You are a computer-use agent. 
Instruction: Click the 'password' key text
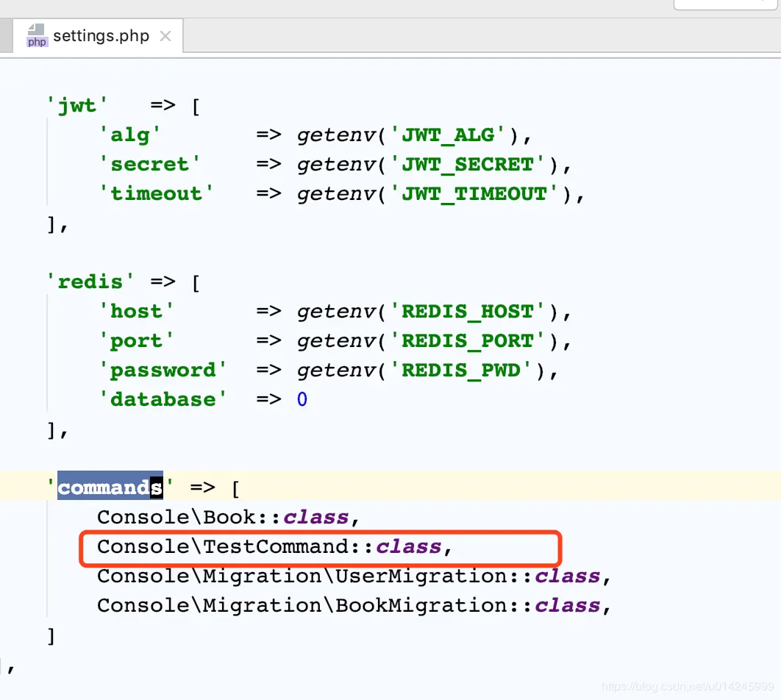[163, 370]
